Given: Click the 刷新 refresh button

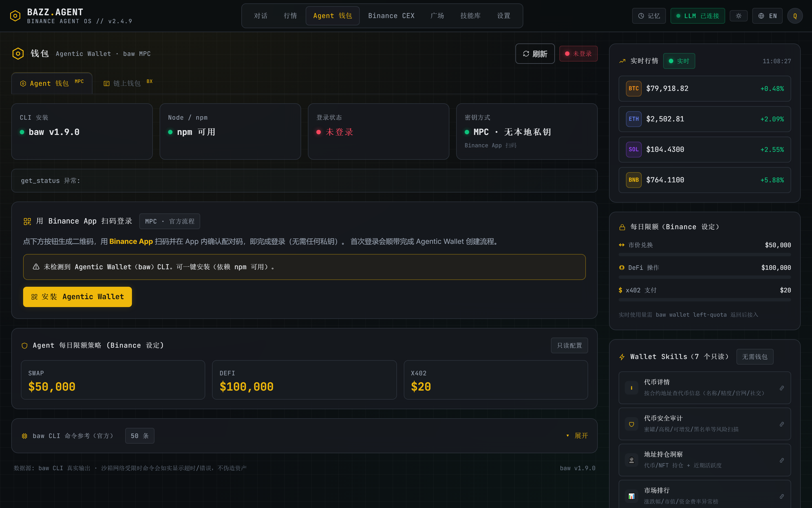Looking at the screenshot, I should click(x=535, y=54).
